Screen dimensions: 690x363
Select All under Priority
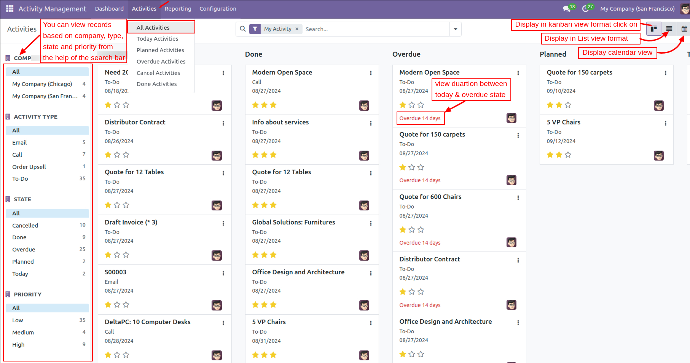47,308
